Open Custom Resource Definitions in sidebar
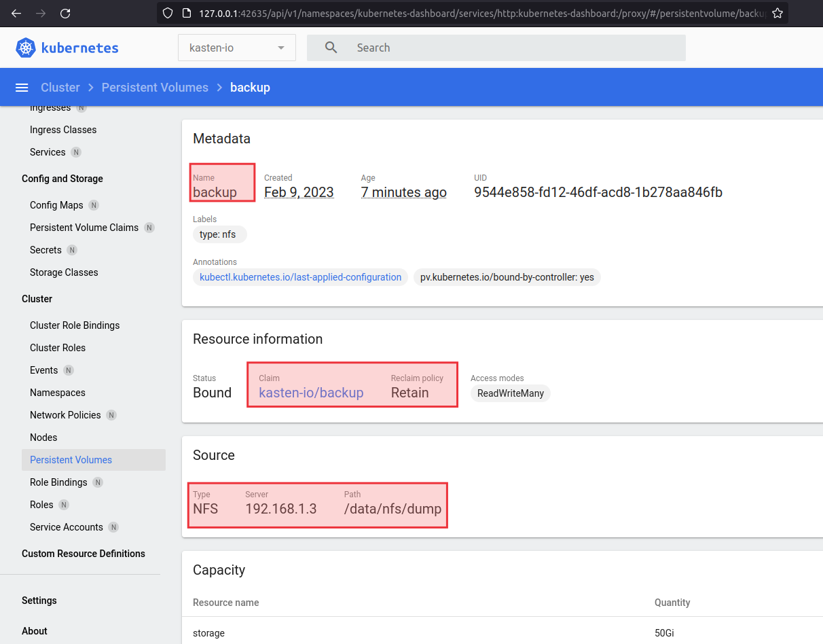823x644 pixels. coord(84,554)
